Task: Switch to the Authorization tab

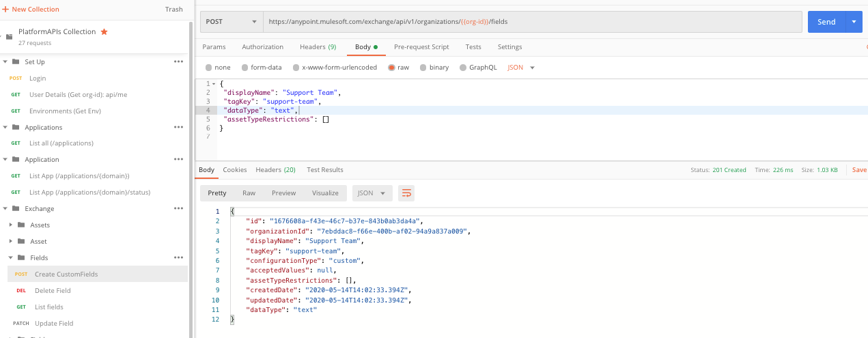Action: point(262,47)
